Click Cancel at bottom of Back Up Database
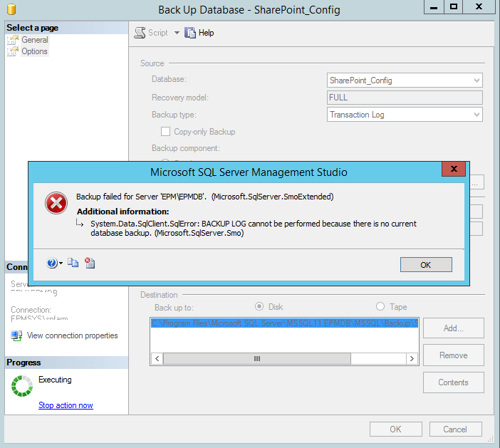500x448 pixels. [455, 429]
